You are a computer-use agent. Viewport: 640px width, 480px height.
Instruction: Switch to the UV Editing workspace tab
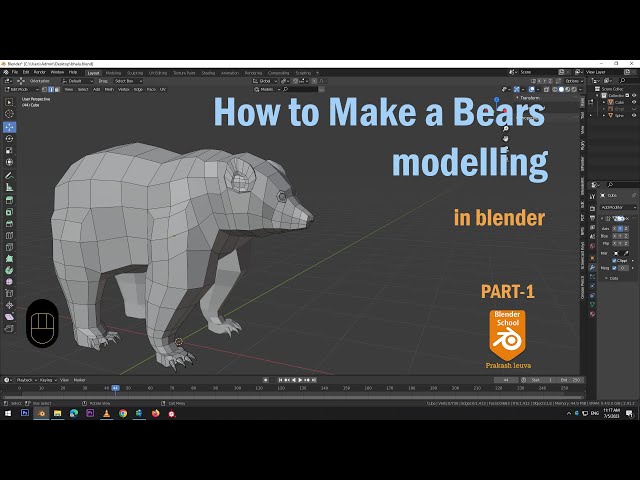coord(158,73)
